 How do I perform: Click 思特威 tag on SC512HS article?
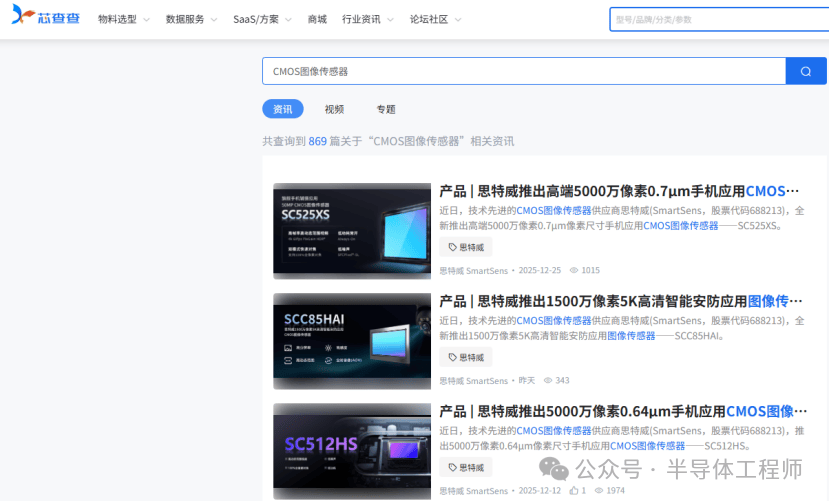tap(466, 468)
